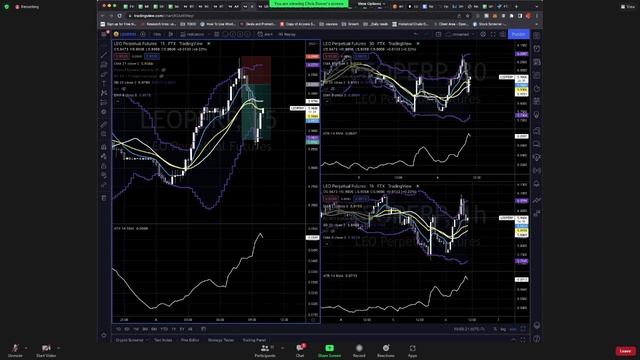
Task: Select the 1D time range
Action: 118,329
